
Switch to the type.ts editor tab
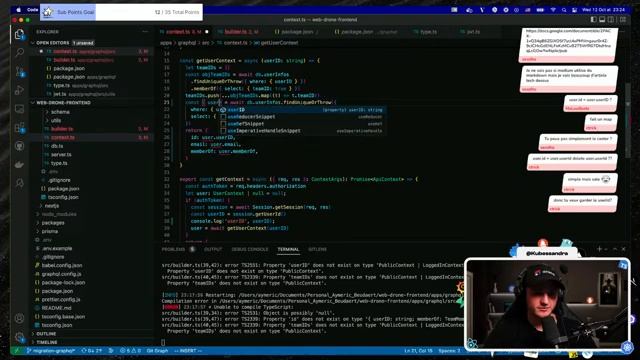coord(428,32)
